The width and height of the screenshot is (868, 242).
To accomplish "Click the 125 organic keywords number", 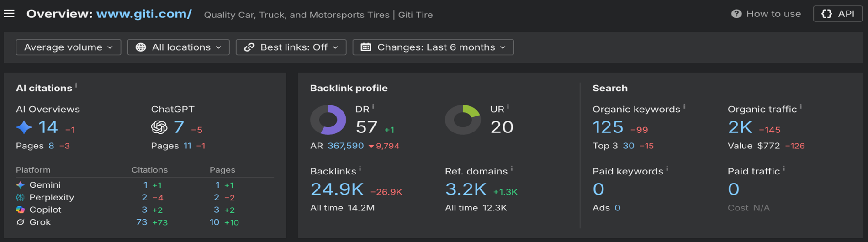I will (608, 127).
